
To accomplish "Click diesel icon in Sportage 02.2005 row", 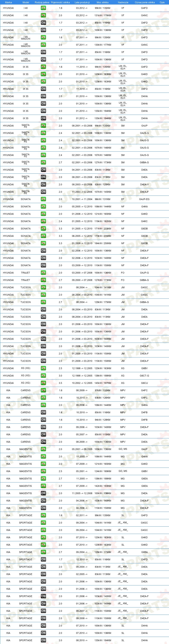I will point(43,574).
